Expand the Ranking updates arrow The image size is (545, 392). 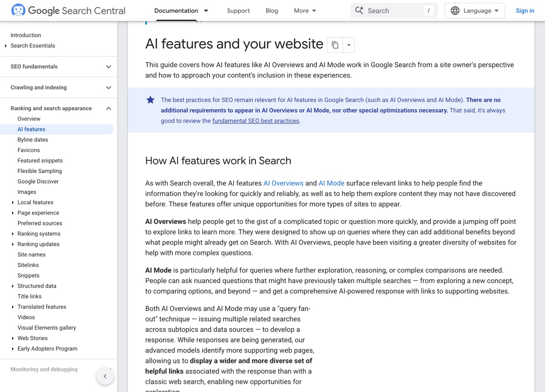coord(13,244)
